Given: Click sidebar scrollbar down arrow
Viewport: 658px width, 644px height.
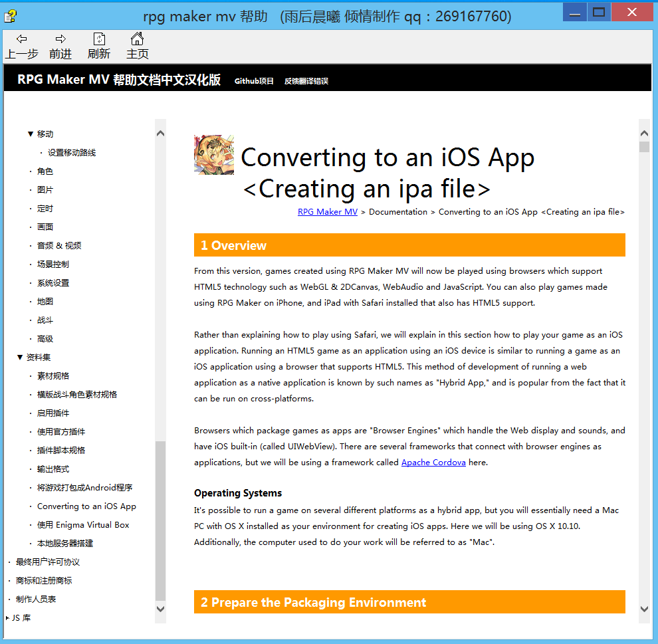Looking at the screenshot, I should pyautogui.click(x=160, y=608).
